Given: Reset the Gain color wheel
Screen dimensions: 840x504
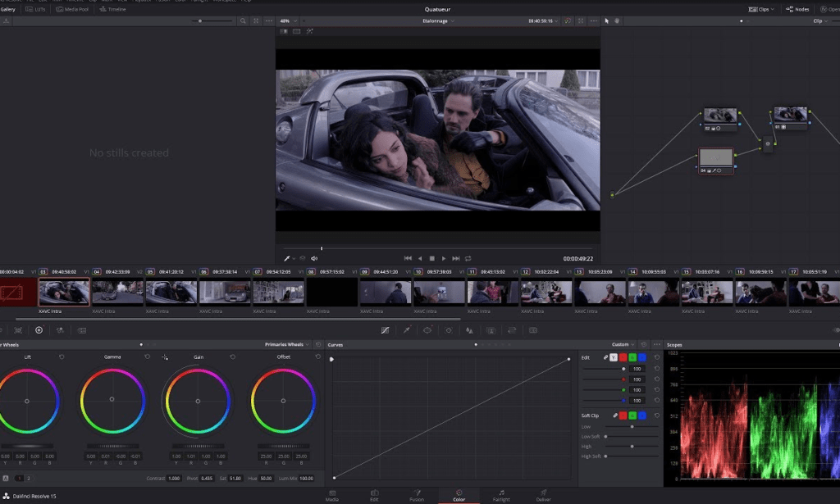Looking at the screenshot, I should coord(232,356).
